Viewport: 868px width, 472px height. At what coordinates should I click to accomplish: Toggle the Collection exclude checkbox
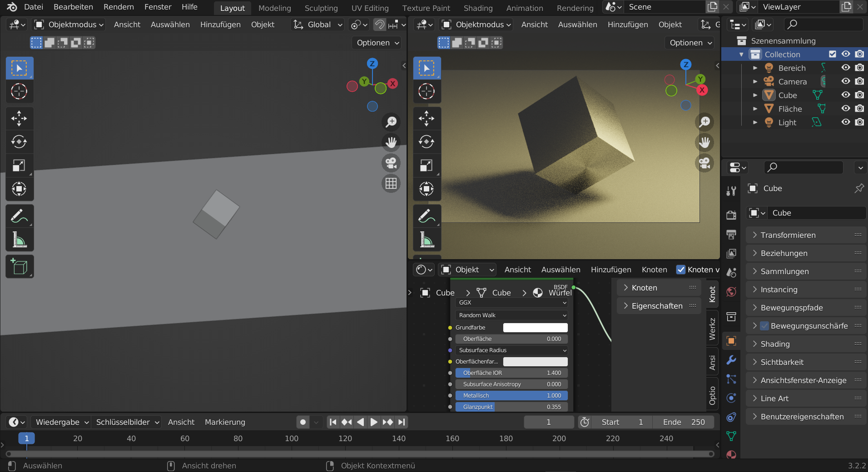click(x=832, y=54)
